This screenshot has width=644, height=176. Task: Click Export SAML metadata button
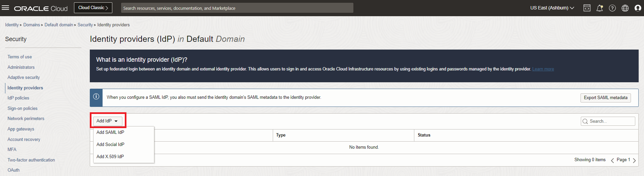pos(605,98)
